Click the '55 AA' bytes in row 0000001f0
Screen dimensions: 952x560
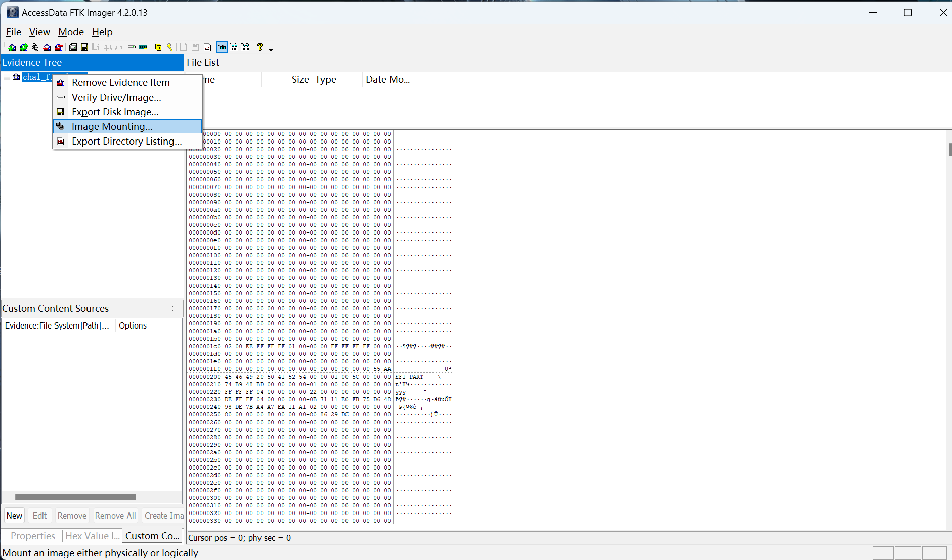(x=382, y=369)
